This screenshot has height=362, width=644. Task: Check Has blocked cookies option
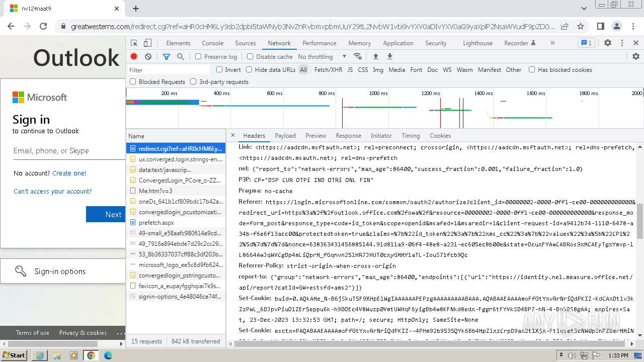coord(532,70)
